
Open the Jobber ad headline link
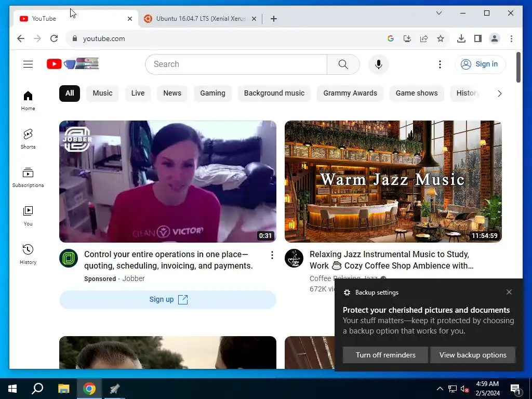(168, 260)
